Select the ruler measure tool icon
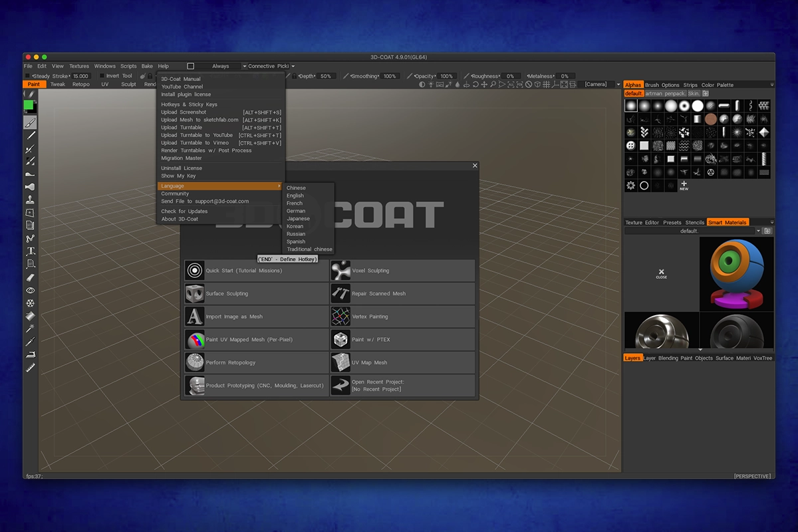This screenshot has width=798, height=532. point(30,367)
